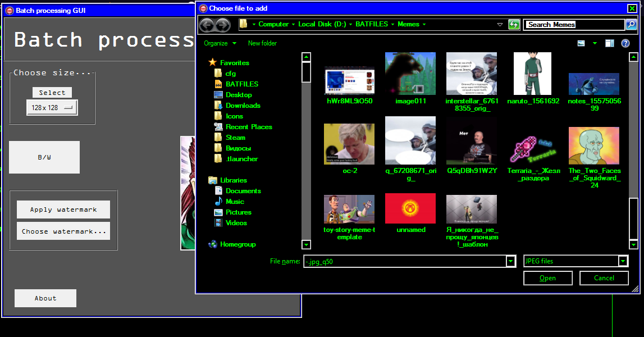Image resolution: width=644 pixels, height=337 pixels.
Task: Click the File name input field
Action: tap(405, 261)
